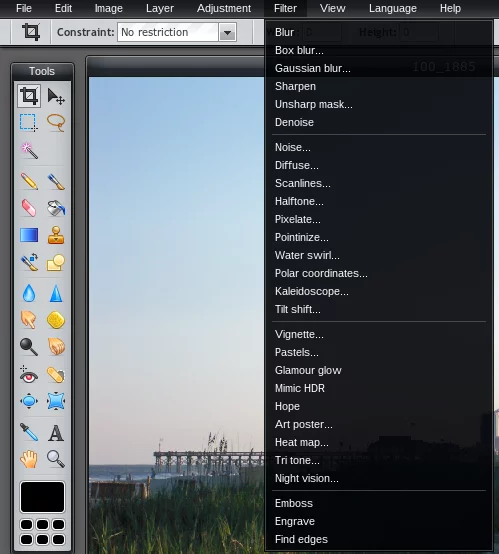Apply Mimic HDR filter
The width and height of the screenshot is (499, 554).
379,388
